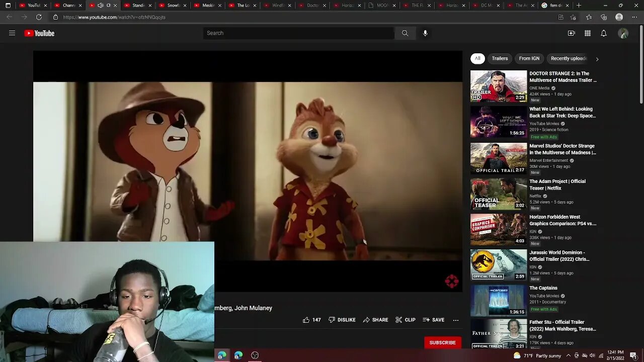Image resolution: width=644 pixels, height=362 pixels.
Task: Open the Create video icon
Action: (x=572, y=33)
